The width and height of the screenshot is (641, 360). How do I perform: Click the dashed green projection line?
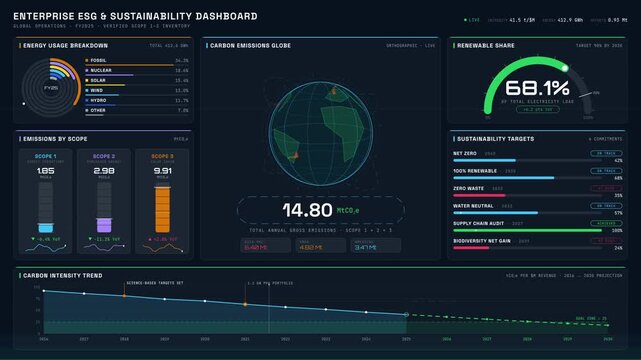click(x=508, y=320)
